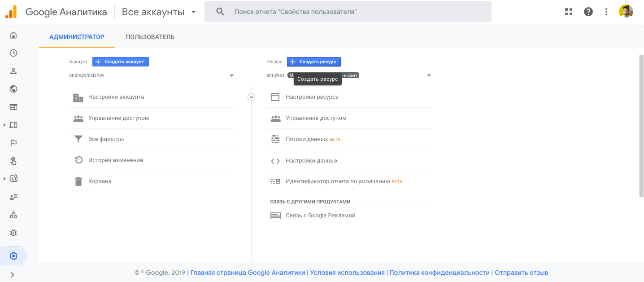Open Политика конфиденциальности footer link

coord(439,273)
